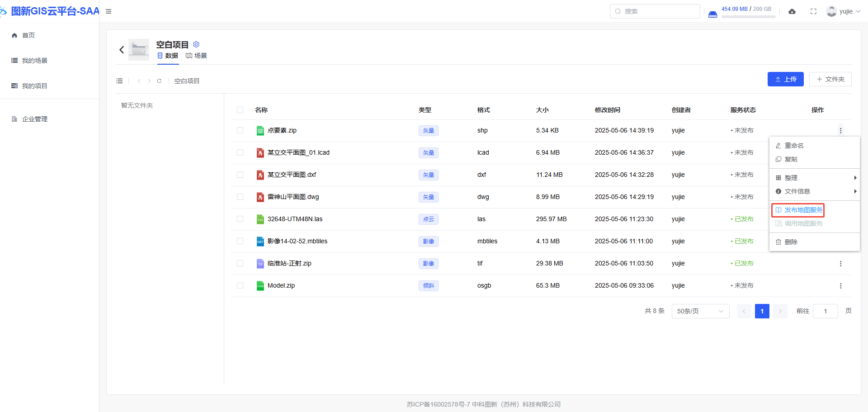Open more actions for 临淮站-正射.zip
868x412 pixels.
[x=840, y=264]
